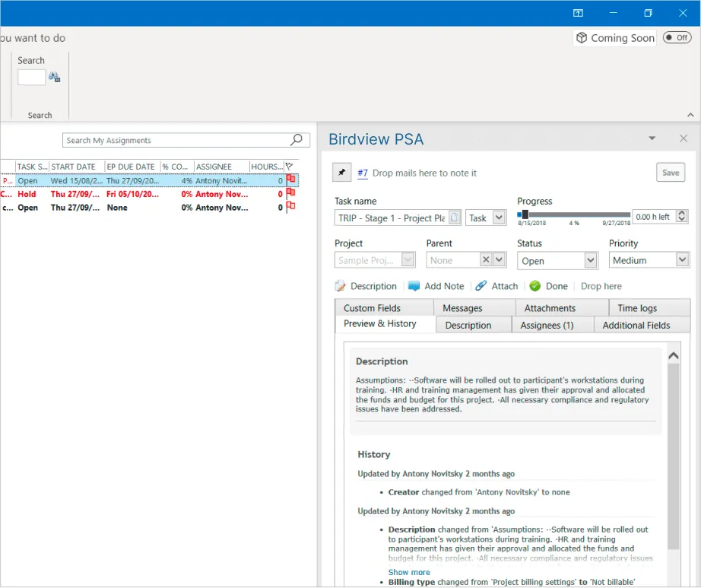Select the row starting Wed 15/08/2...

point(150,180)
